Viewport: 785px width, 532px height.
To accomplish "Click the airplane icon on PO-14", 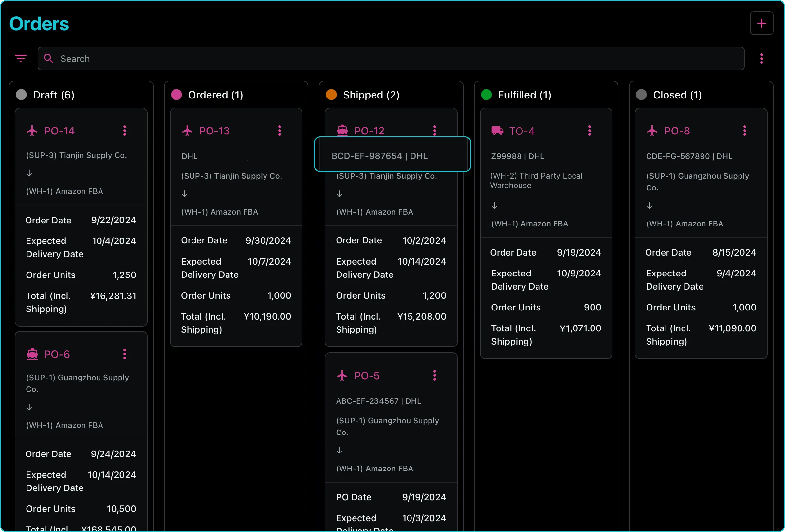I will 33,131.
